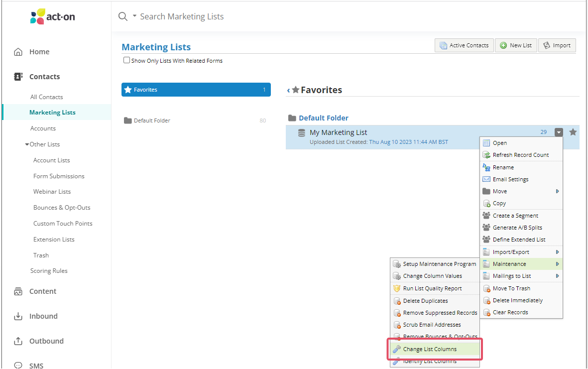Click the Default Folder heading link
588x369 pixels.
(324, 118)
